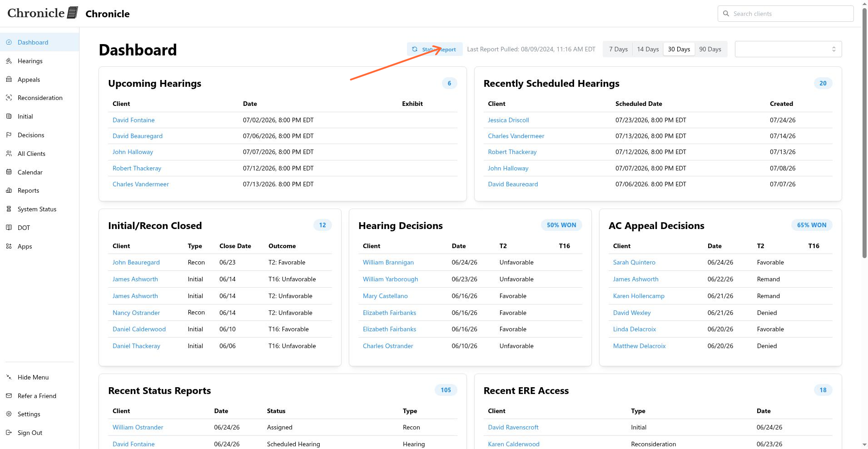Screen dimensions: 868x449
Task: Click the Upcoming Hearings count 6 badge
Action: pos(449,83)
